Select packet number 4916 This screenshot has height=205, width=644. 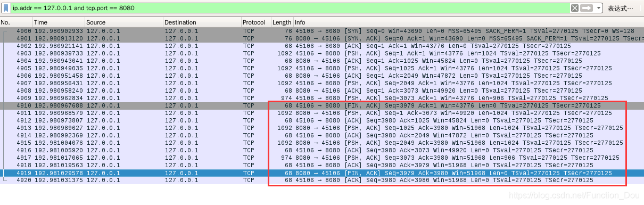(322, 151)
